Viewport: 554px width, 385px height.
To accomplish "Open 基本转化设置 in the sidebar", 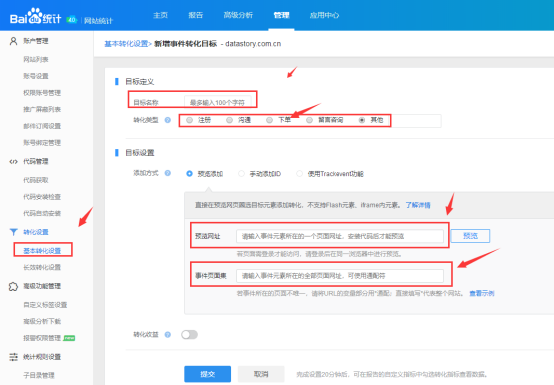I will [42, 250].
